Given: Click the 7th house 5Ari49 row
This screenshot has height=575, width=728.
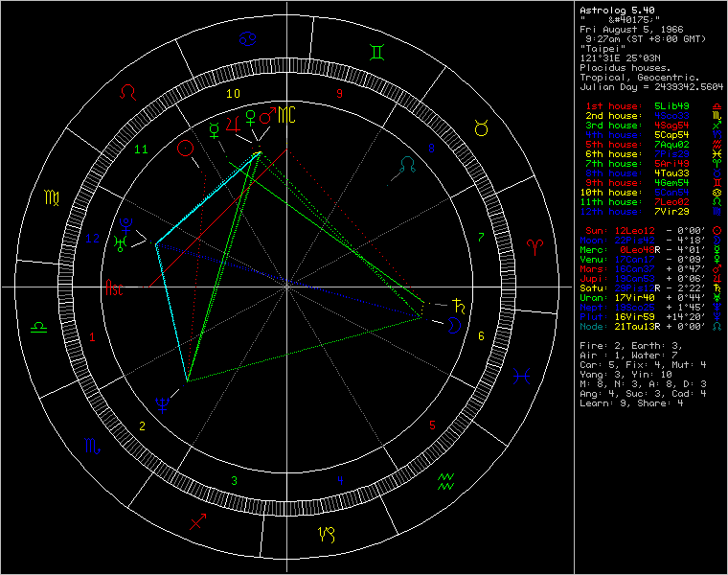Looking at the screenshot, I should tap(652, 164).
